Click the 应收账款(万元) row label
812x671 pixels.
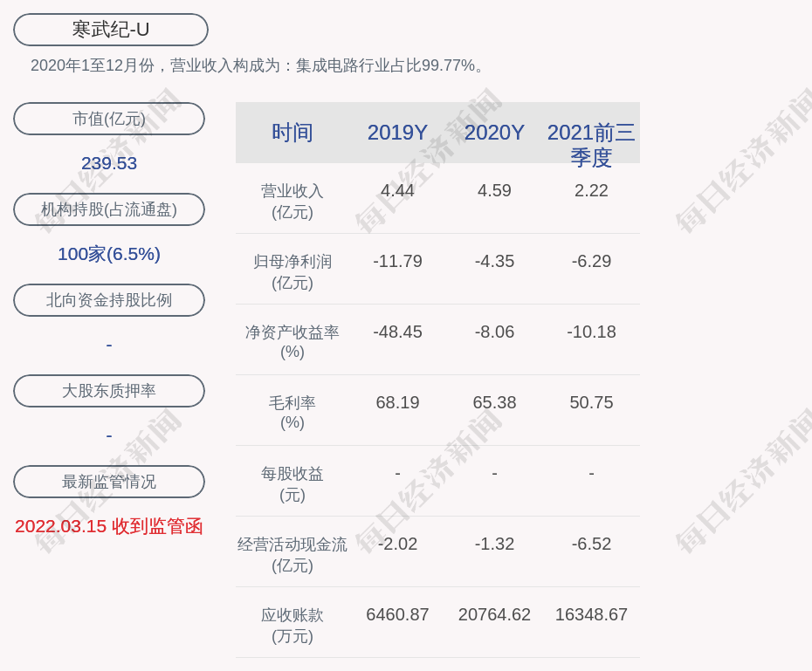292,626
